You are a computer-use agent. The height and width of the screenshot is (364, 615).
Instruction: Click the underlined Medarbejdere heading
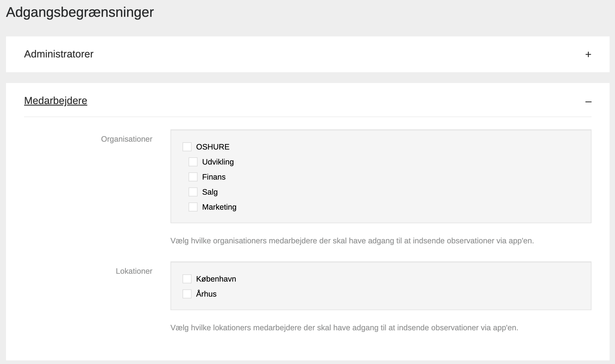[56, 101]
